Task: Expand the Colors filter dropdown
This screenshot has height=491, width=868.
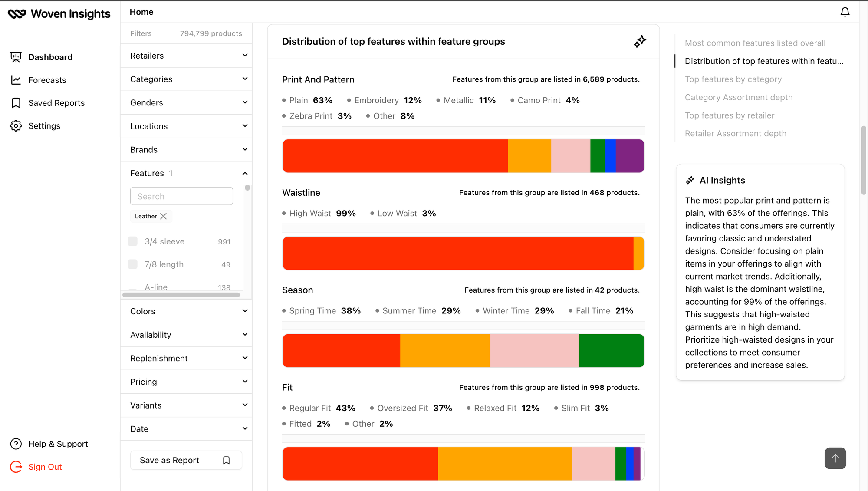Action: click(x=188, y=311)
